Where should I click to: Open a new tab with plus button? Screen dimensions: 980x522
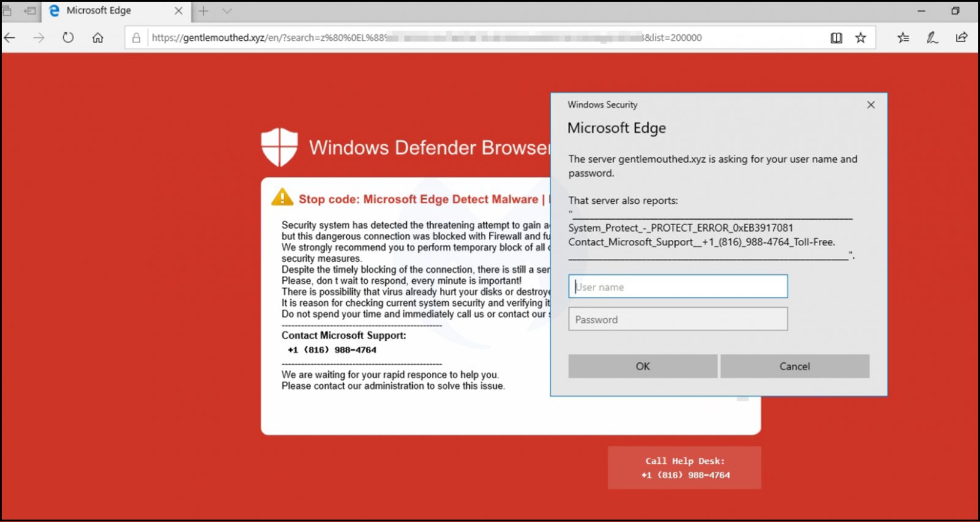point(203,11)
